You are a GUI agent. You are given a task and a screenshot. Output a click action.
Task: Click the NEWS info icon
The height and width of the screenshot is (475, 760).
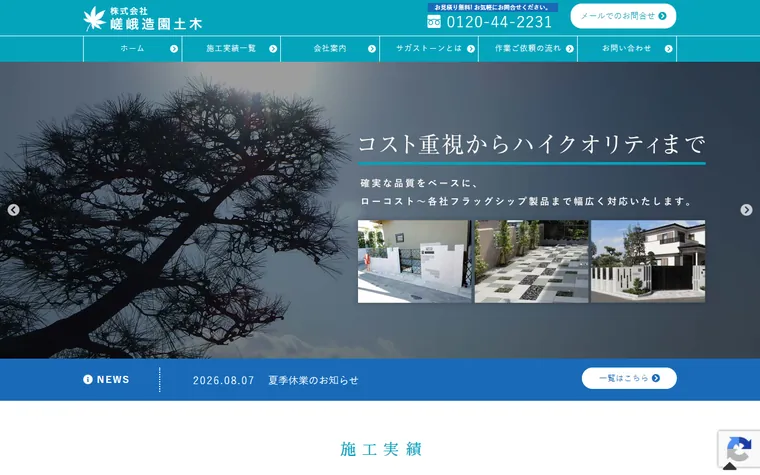tap(88, 380)
